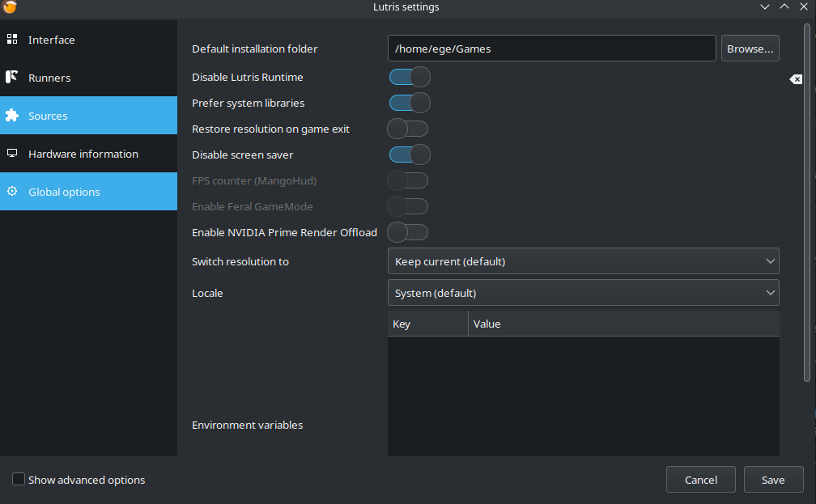816x504 pixels.
Task: Enable NVIDIA Prime Render Offload switch
Action: (407, 232)
